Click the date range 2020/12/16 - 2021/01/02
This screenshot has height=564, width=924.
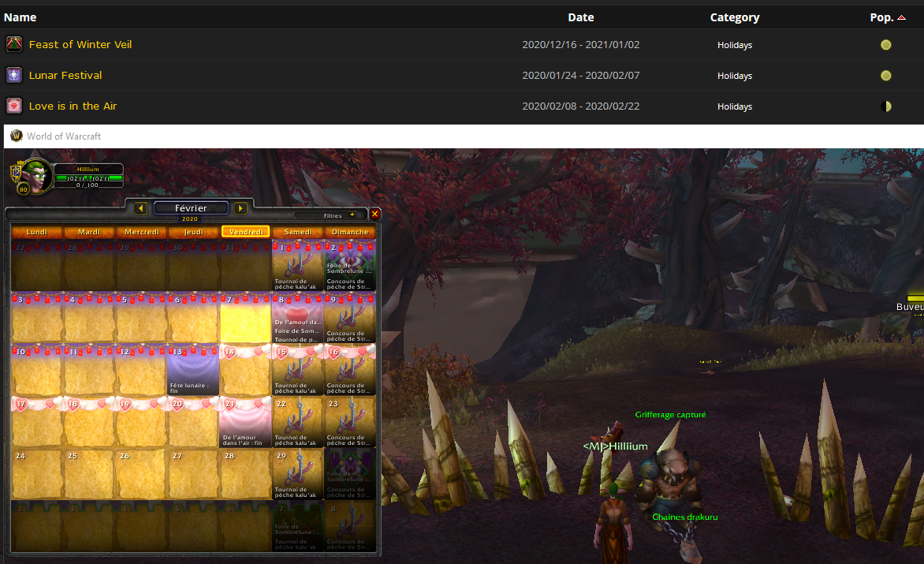(580, 45)
